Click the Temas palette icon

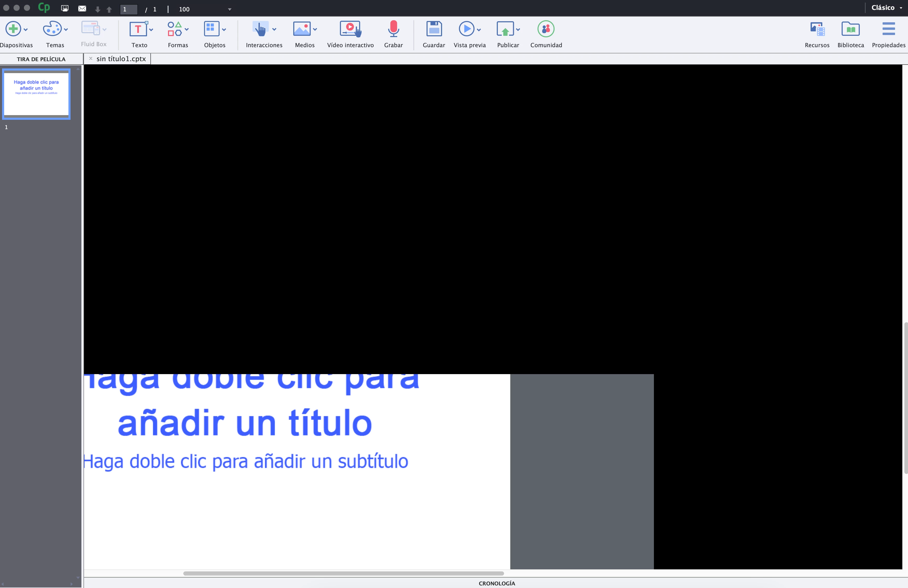coord(52,29)
